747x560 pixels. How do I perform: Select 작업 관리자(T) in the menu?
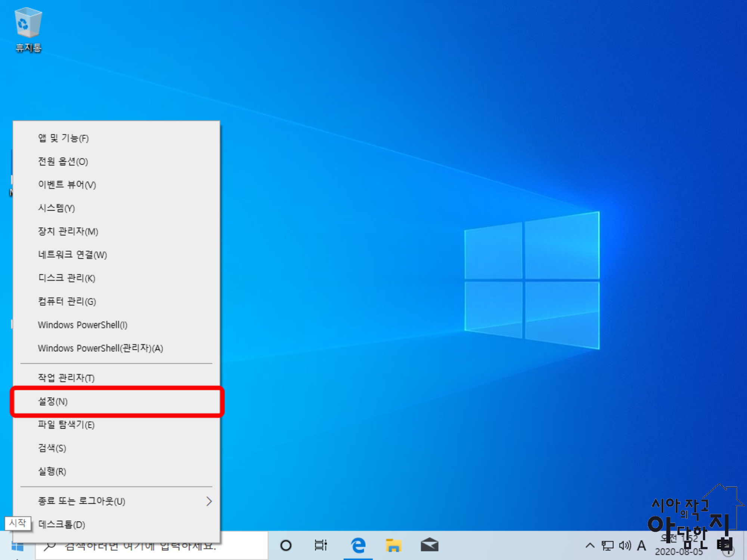pyautogui.click(x=117, y=378)
